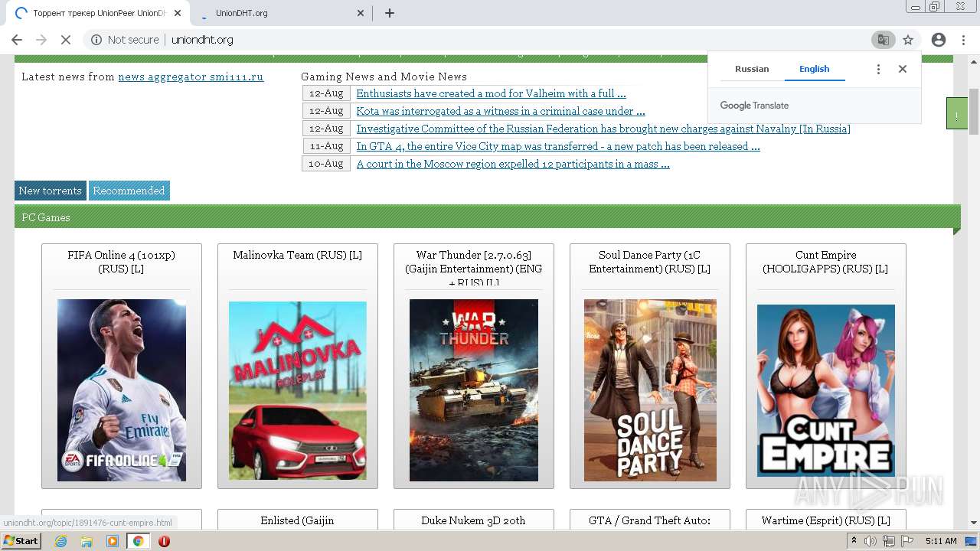Open the Chrome profile avatar icon

point(939,40)
